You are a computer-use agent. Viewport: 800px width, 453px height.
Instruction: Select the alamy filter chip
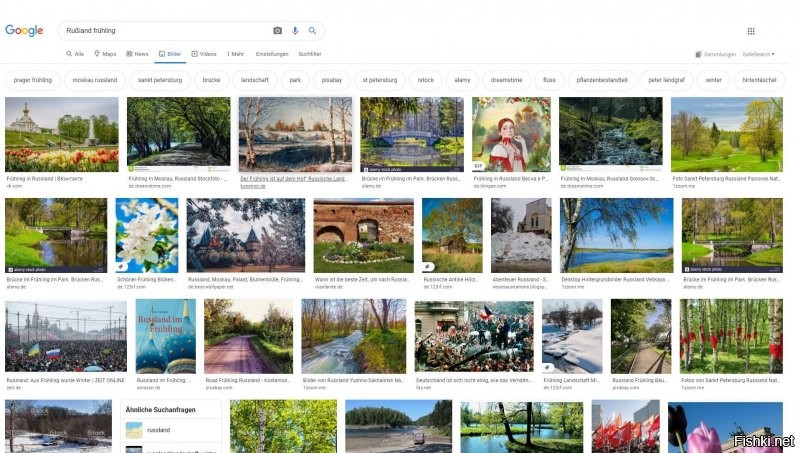tap(462, 80)
